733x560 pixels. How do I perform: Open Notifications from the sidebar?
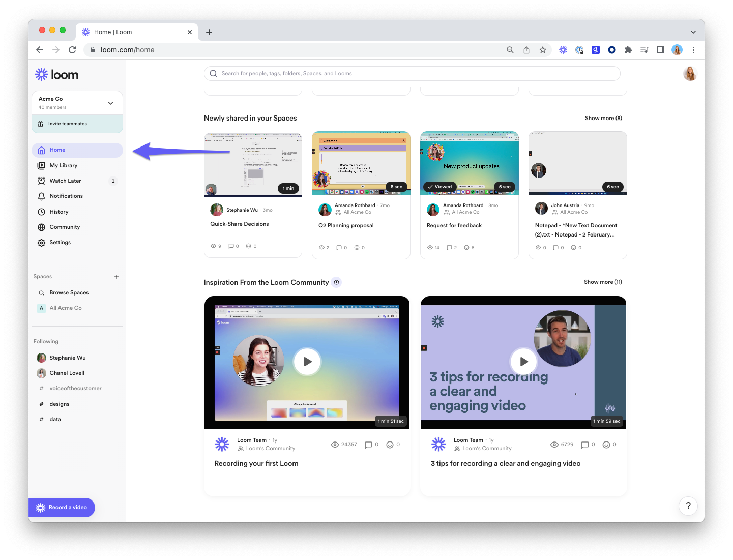(x=66, y=196)
